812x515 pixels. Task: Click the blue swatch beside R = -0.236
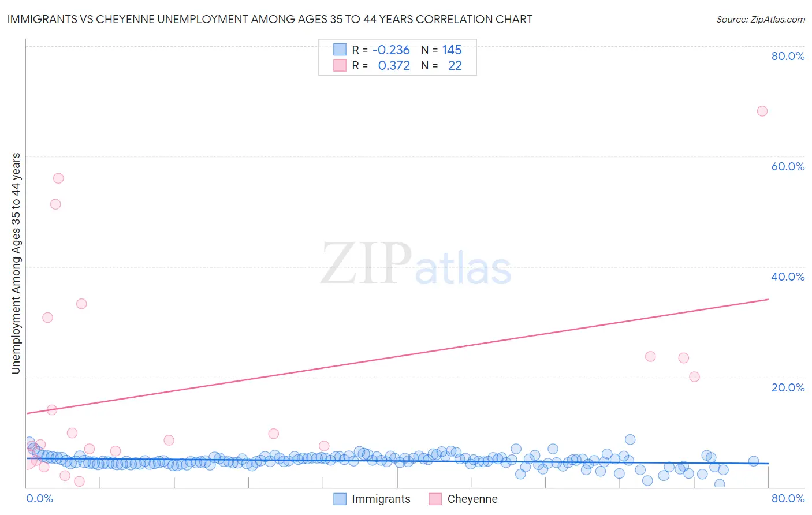click(x=340, y=50)
